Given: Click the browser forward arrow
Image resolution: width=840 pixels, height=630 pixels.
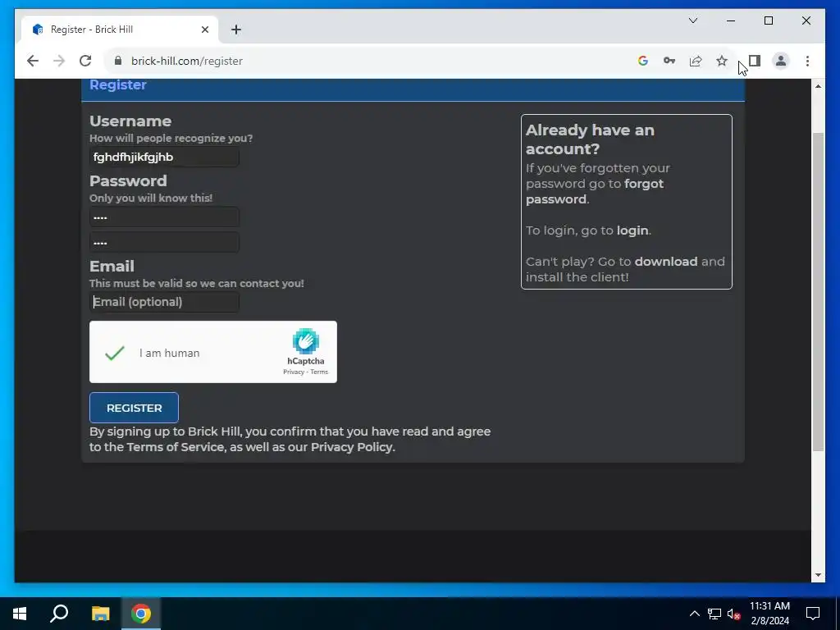Looking at the screenshot, I should point(59,61).
